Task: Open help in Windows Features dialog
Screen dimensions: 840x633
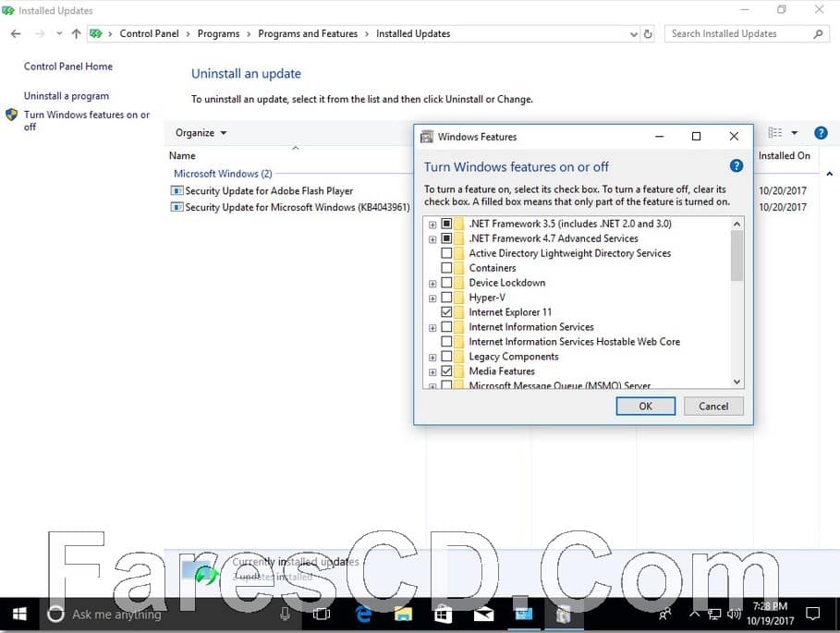Action: tap(737, 166)
